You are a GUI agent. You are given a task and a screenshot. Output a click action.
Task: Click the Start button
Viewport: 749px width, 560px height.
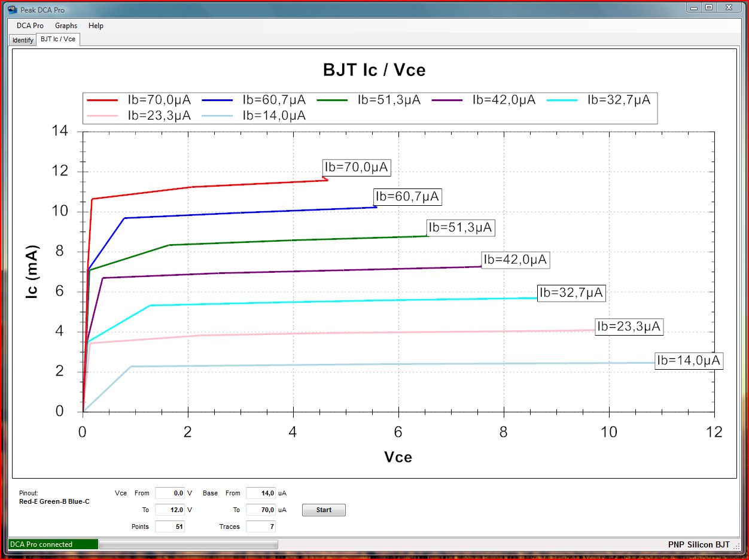(324, 510)
